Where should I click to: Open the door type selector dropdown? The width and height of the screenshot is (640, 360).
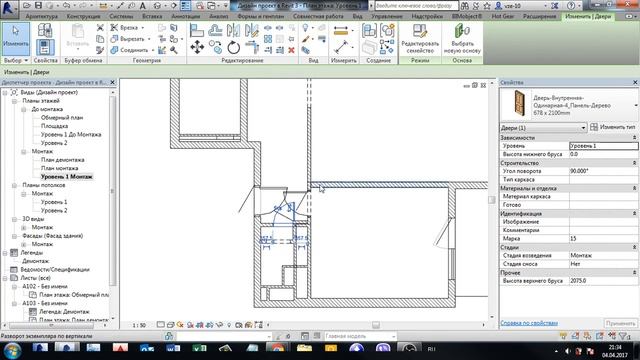(x=636, y=105)
